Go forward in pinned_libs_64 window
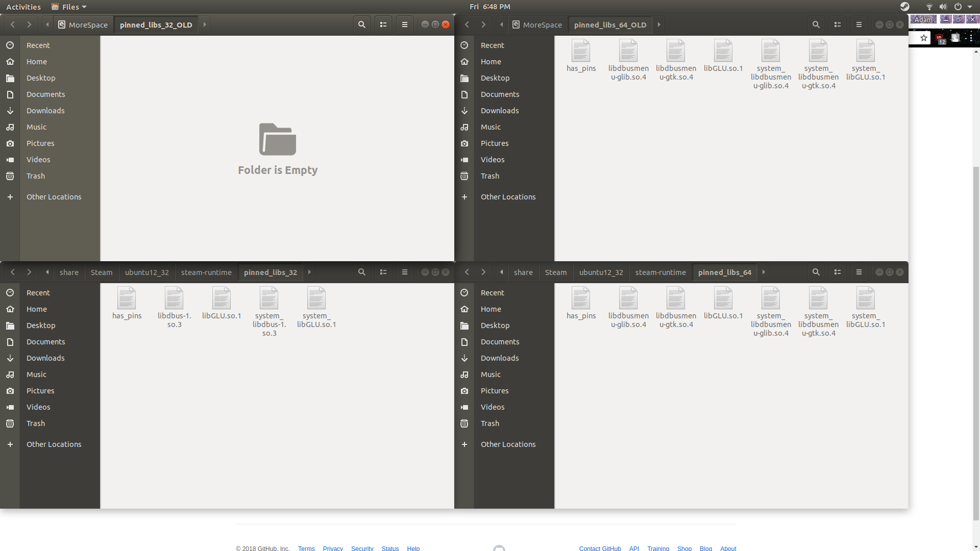 [x=483, y=272]
